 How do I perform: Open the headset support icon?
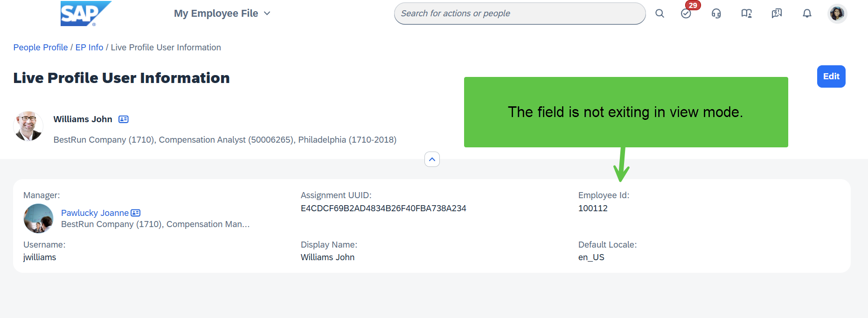(x=716, y=14)
